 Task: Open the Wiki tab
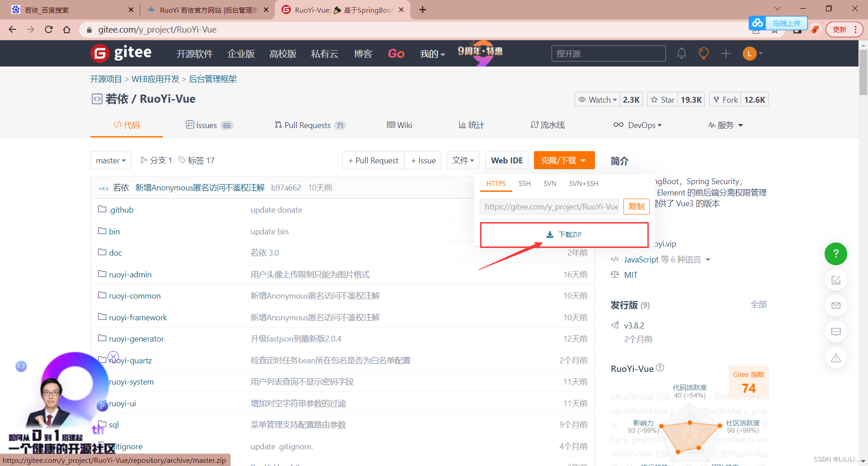tap(400, 125)
